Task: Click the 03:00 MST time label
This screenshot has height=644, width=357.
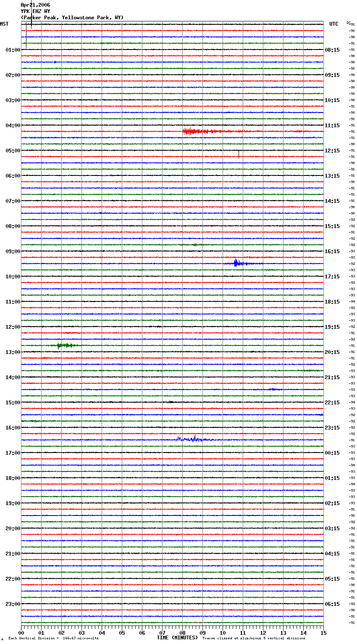Action: pyautogui.click(x=13, y=100)
